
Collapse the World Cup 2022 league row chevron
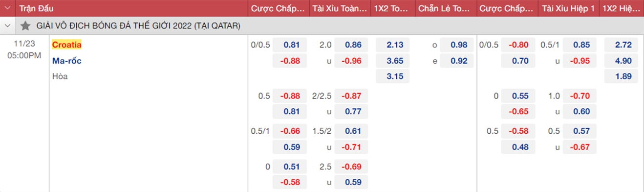point(7,25)
